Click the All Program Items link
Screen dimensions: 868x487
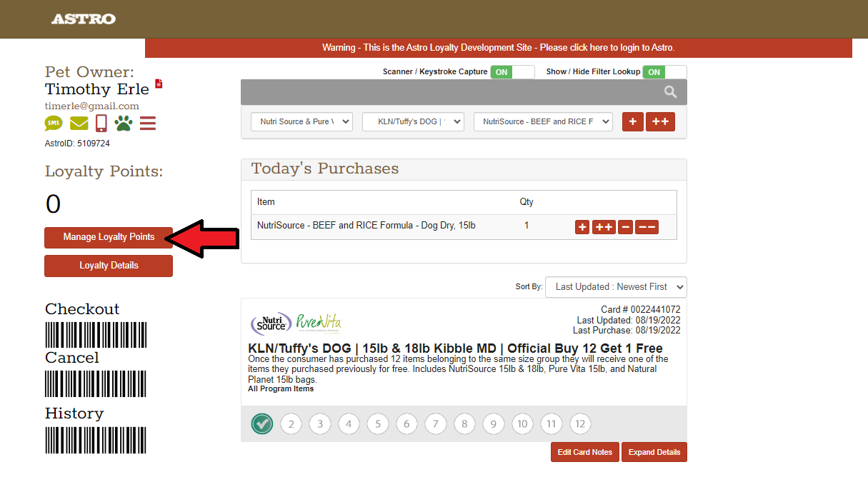[x=281, y=388]
